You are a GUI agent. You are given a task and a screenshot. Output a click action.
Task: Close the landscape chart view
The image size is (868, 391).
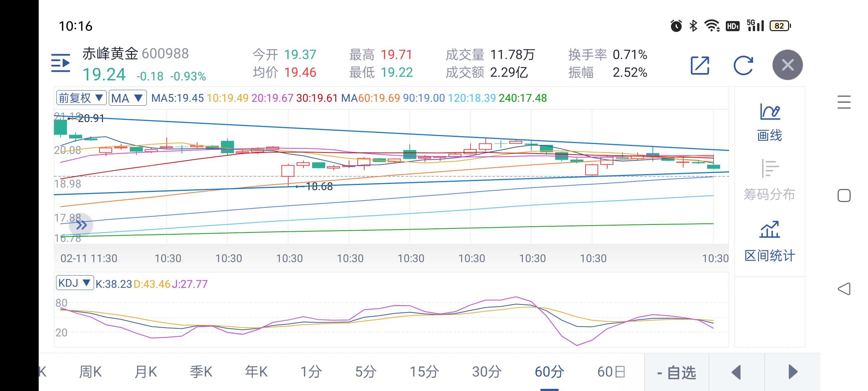pyautogui.click(x=787, y=65)
